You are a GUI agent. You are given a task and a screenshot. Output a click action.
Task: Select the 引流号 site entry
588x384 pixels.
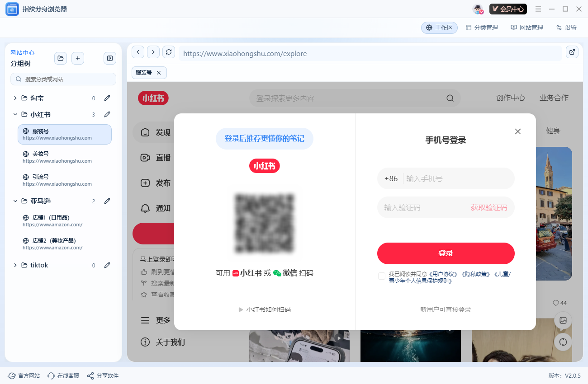tap(65, 180)
